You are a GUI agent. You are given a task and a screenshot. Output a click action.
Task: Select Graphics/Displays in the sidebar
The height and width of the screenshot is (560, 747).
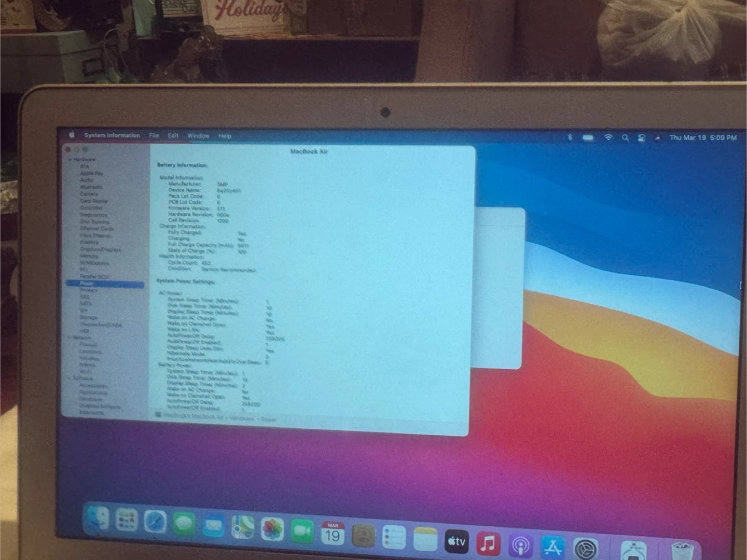point(101,249)
